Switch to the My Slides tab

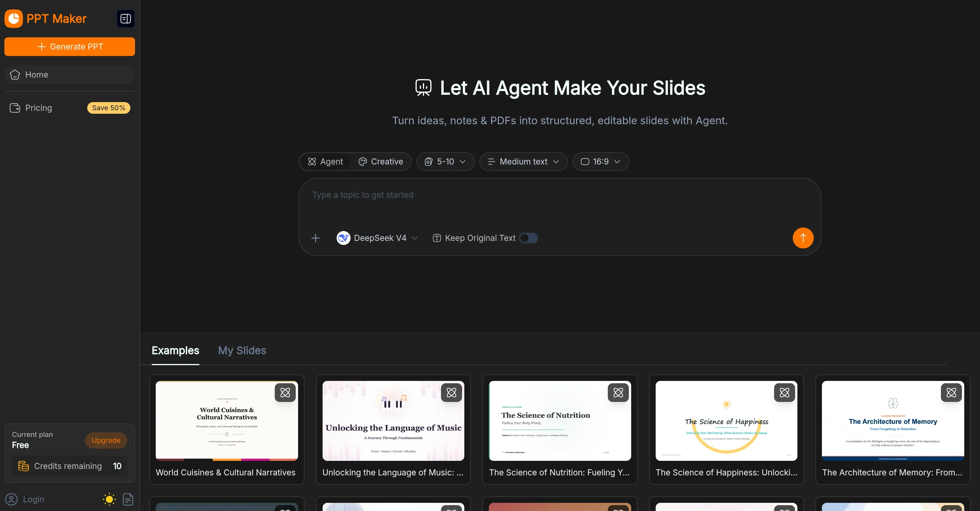[x=242, y=350]
